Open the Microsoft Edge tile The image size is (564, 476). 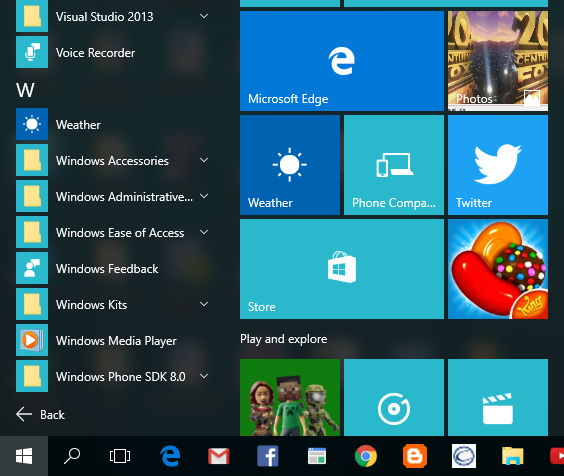tap(342, 61)
